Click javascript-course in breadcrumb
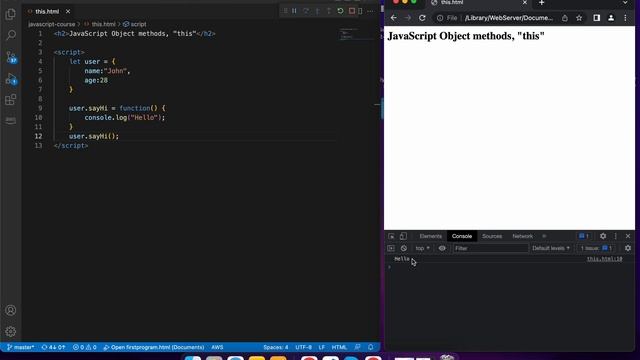This screenshot has height=360, width=640. [x=52, y=24]
